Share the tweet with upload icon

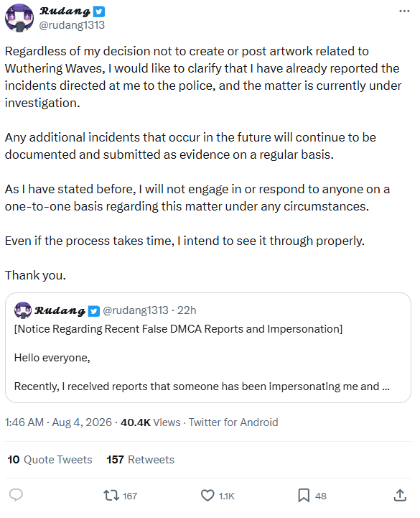[400, 495]
